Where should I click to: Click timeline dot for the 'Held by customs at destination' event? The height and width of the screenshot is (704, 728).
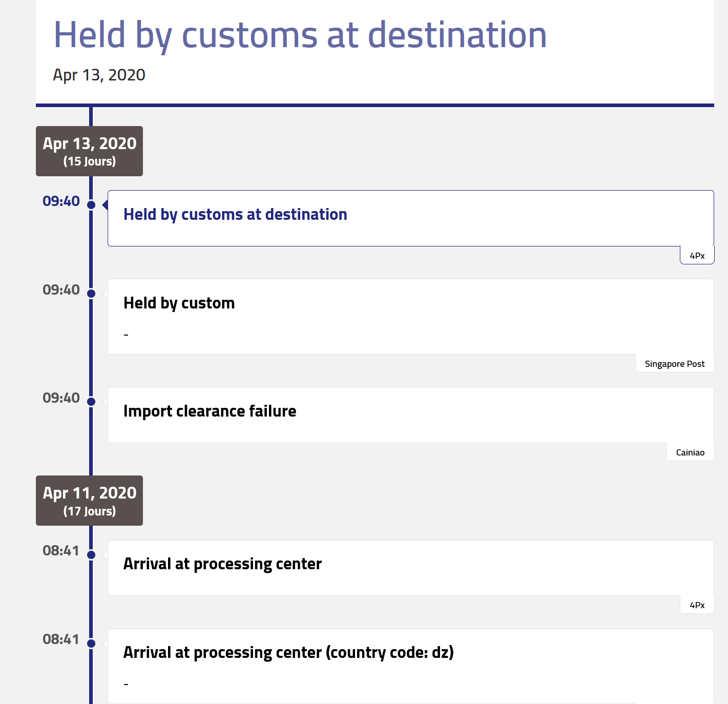click(x=91, y=205)
